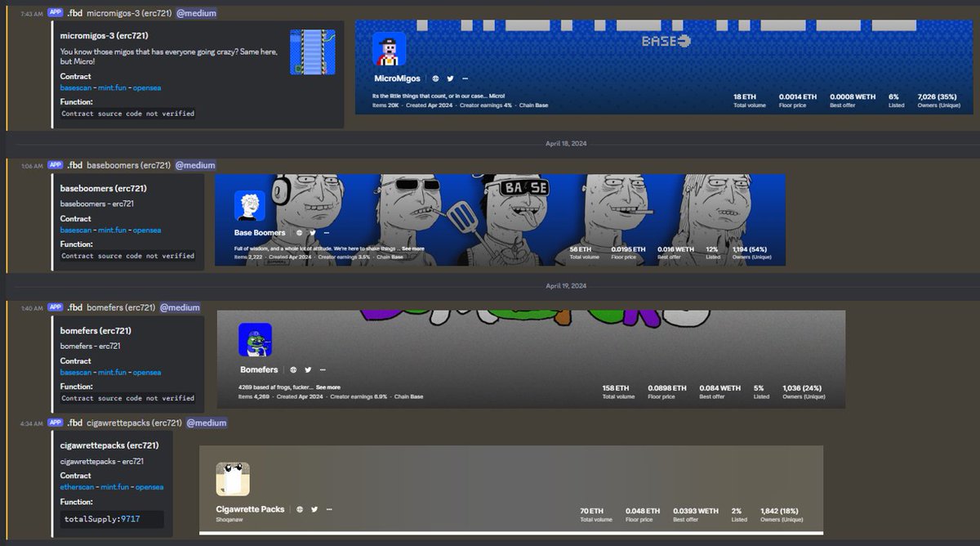This screenshot has height=546, width=980.
Task: Click the MicroMigos '0.0014 ETH' floor price
Action: point(797,96)
